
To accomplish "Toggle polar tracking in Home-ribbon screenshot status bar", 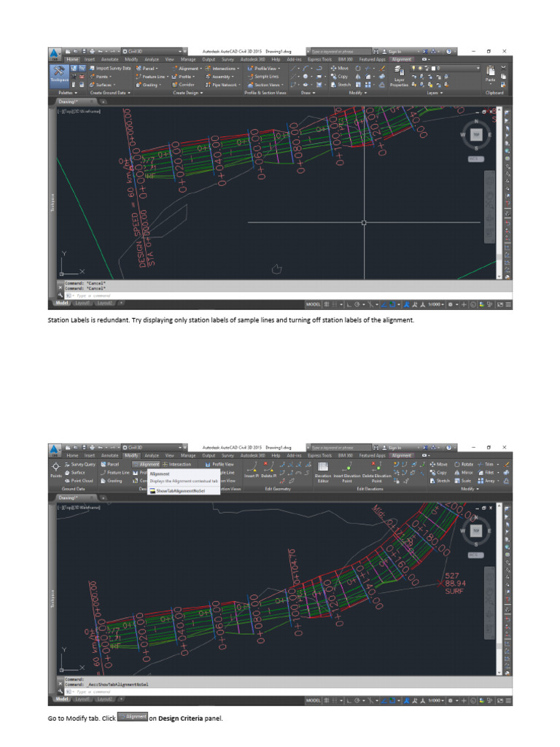I will (357, 304).
